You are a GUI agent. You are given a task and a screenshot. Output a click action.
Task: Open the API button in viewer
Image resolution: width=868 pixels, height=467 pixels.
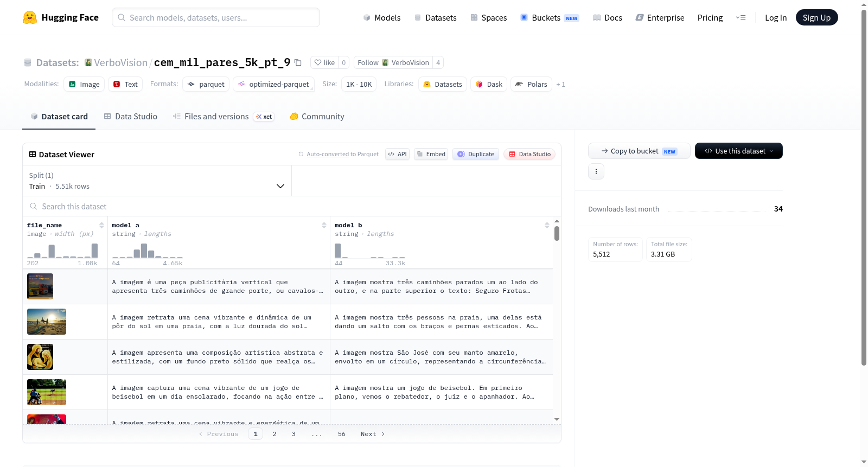click(397, 154)
